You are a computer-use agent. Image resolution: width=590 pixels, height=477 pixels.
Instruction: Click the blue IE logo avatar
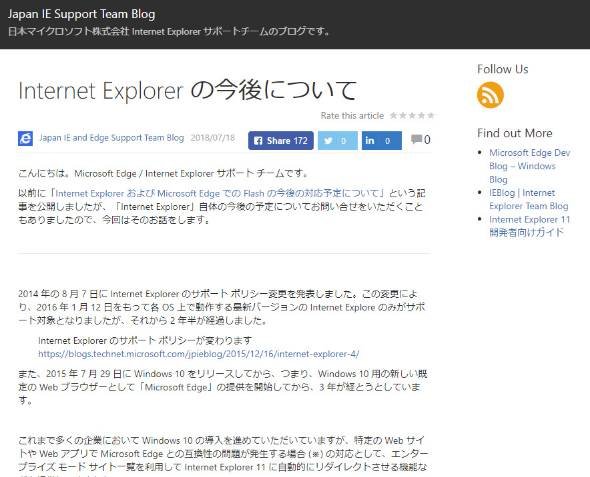pos(25,138)
